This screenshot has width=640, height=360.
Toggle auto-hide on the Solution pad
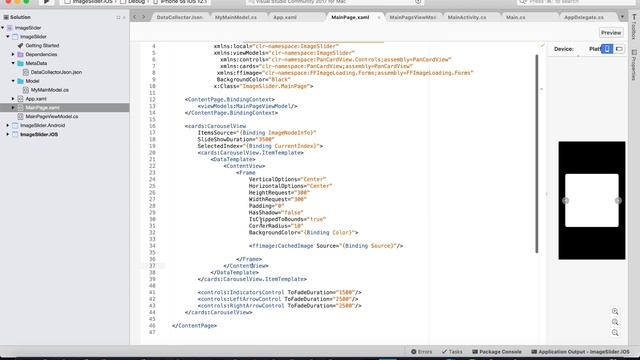(x=118, y=18)
